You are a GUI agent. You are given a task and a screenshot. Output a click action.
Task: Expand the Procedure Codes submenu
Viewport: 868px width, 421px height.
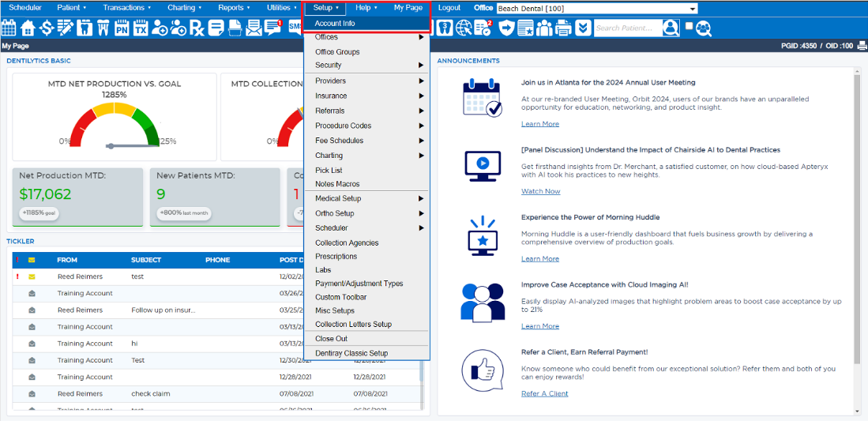click(366, 126)
